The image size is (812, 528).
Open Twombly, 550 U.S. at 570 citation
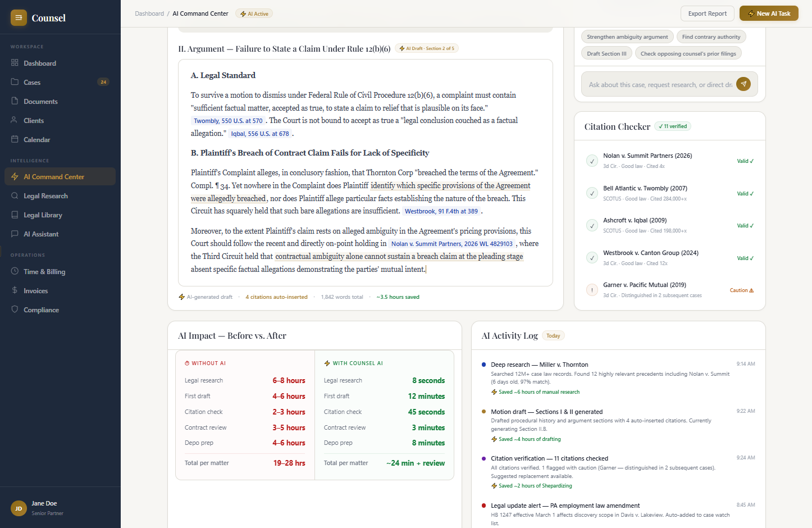pos(228,121)
